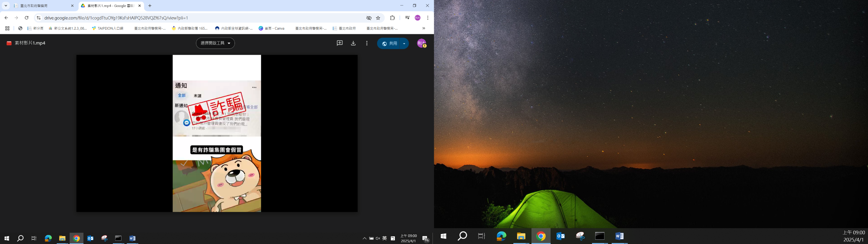Expand hidden system tray icons
The image size is (868, 244).
(364, 238)
